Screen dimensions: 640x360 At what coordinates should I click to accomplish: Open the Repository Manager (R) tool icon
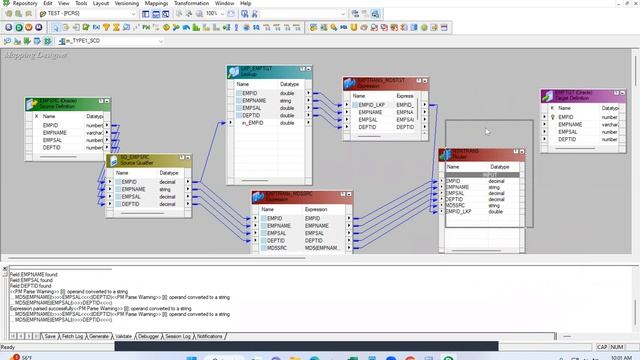tap(9, 27)
